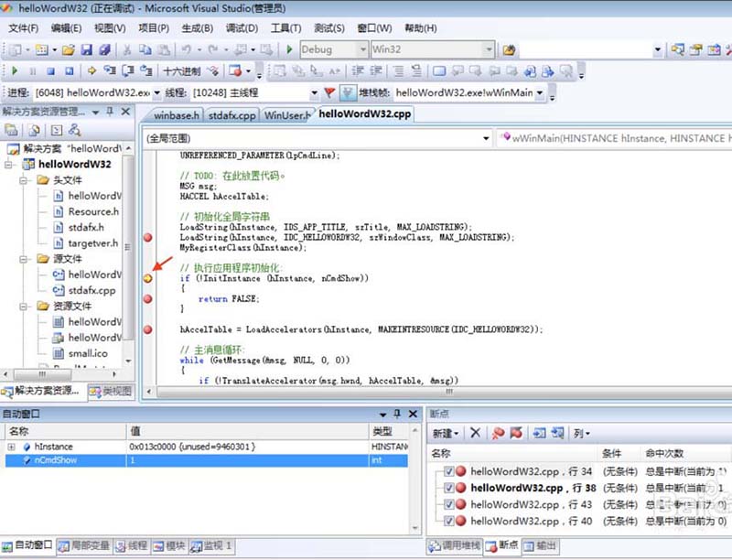Viewport: 732px width, 560px height.
Task: Click the 新建 button in the breakpoints panel
Action: coord(443,433)
